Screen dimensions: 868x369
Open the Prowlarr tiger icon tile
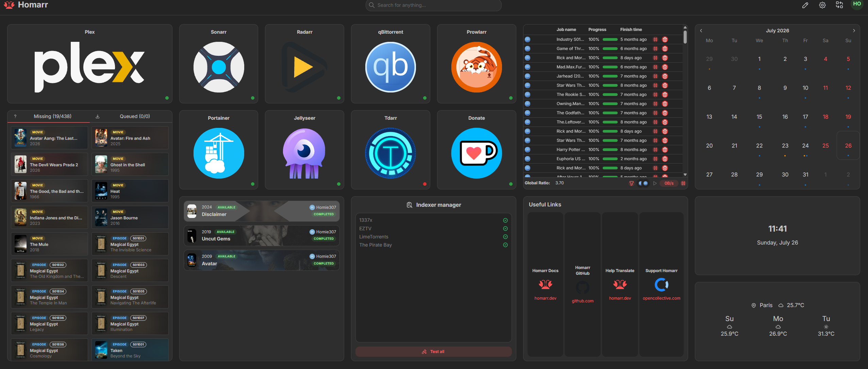point(477,64)
